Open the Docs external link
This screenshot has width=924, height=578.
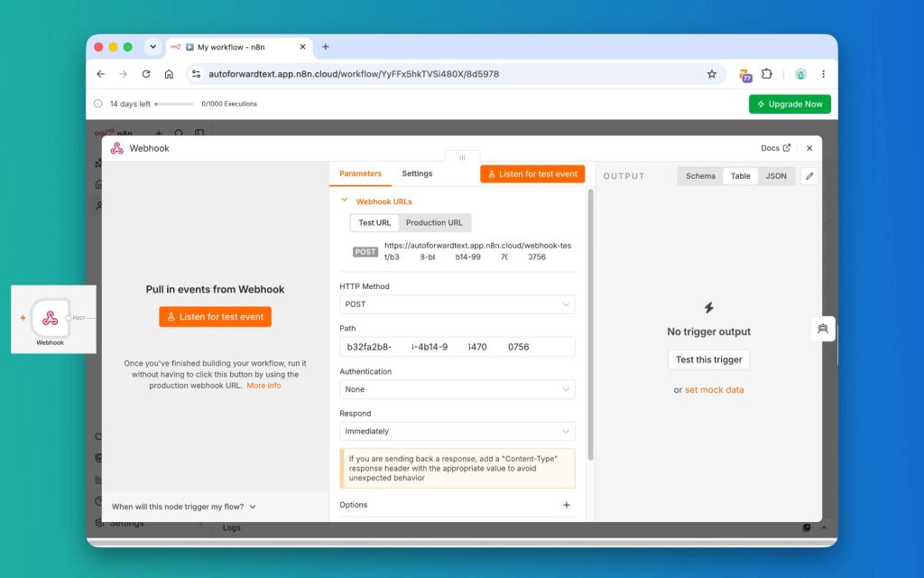(x=775, y=148)
